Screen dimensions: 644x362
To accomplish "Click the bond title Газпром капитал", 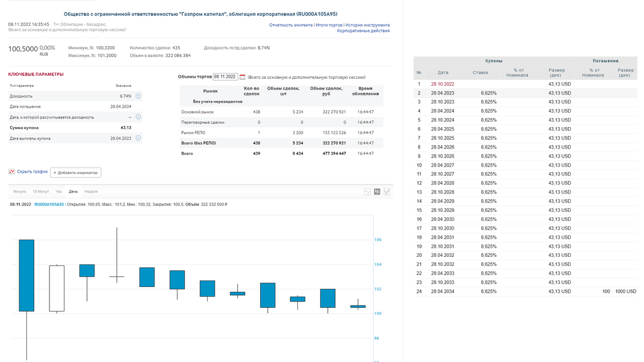I will (x=201, y=14).
